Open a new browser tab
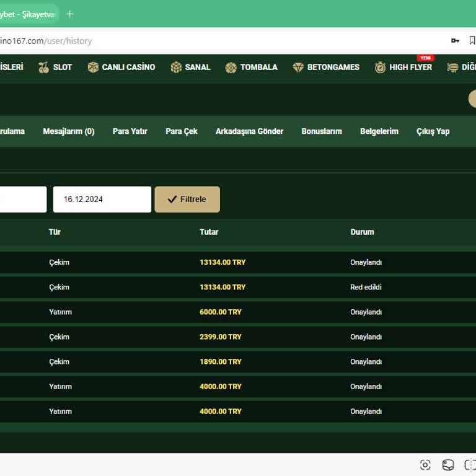Image resolution: width=476 pixels, height=476 pixels. pos(69,14)
